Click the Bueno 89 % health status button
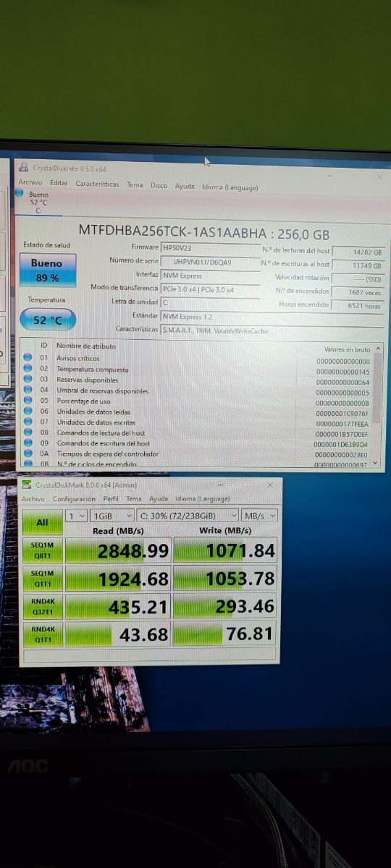The image size is (391, 868). [46, 270]
